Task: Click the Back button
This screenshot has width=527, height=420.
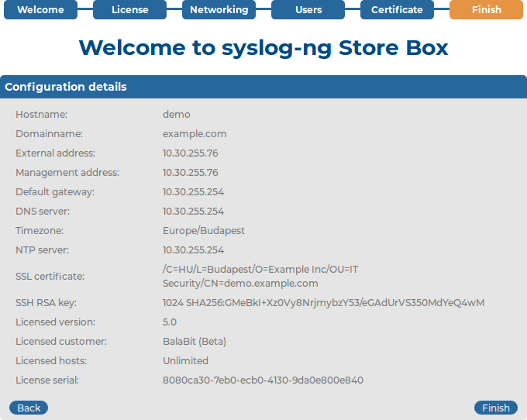Action: point(29,408)
